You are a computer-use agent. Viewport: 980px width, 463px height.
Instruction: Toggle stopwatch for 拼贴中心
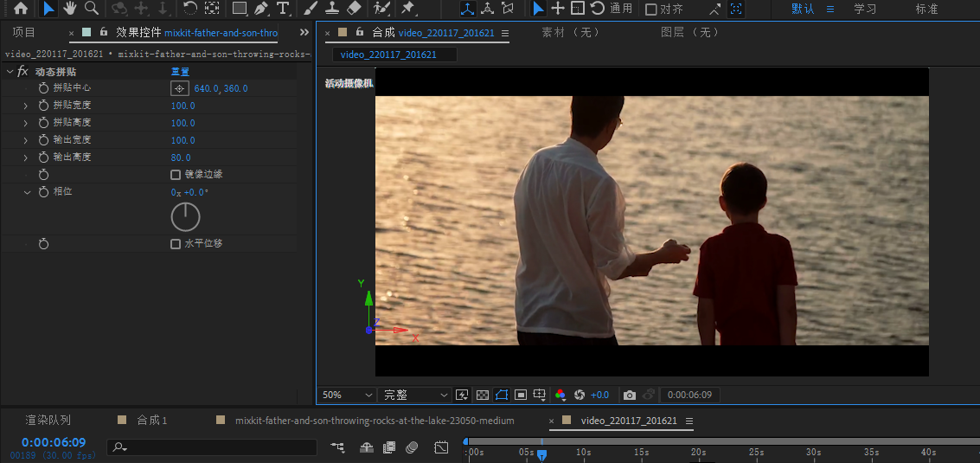(x=44, y=88)
